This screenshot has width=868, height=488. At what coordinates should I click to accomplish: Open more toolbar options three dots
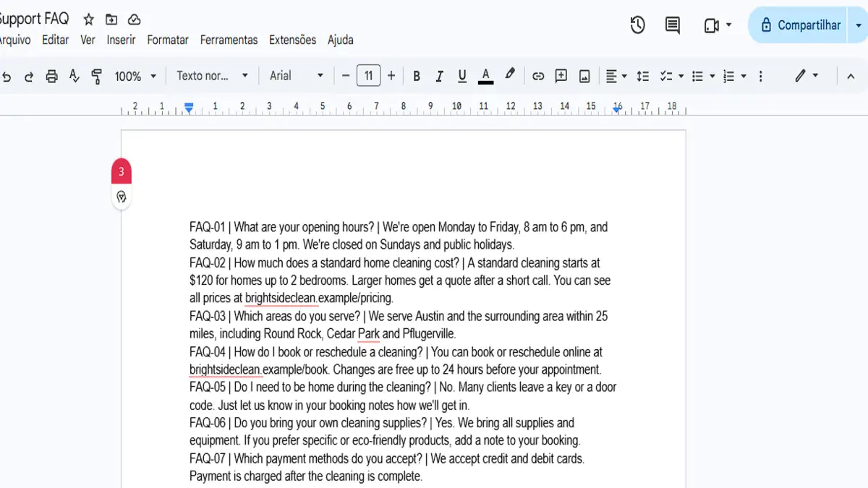click(x=760, y=76)
